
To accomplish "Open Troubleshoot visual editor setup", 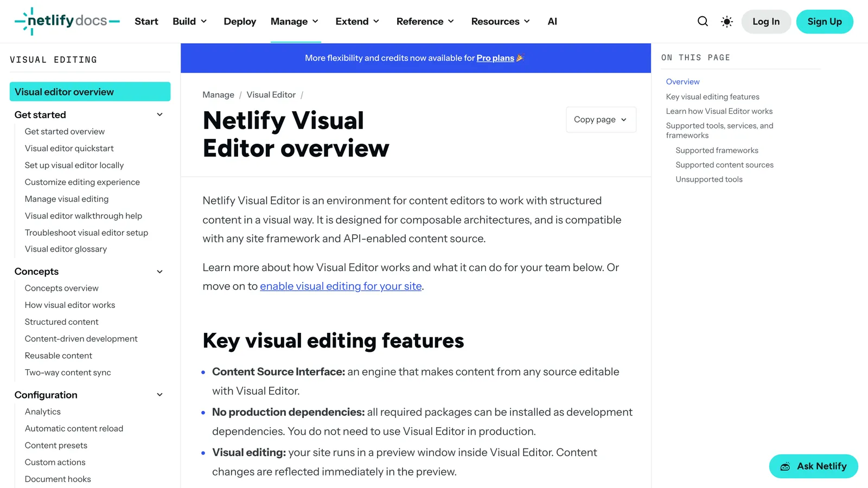I will (86, 233).
